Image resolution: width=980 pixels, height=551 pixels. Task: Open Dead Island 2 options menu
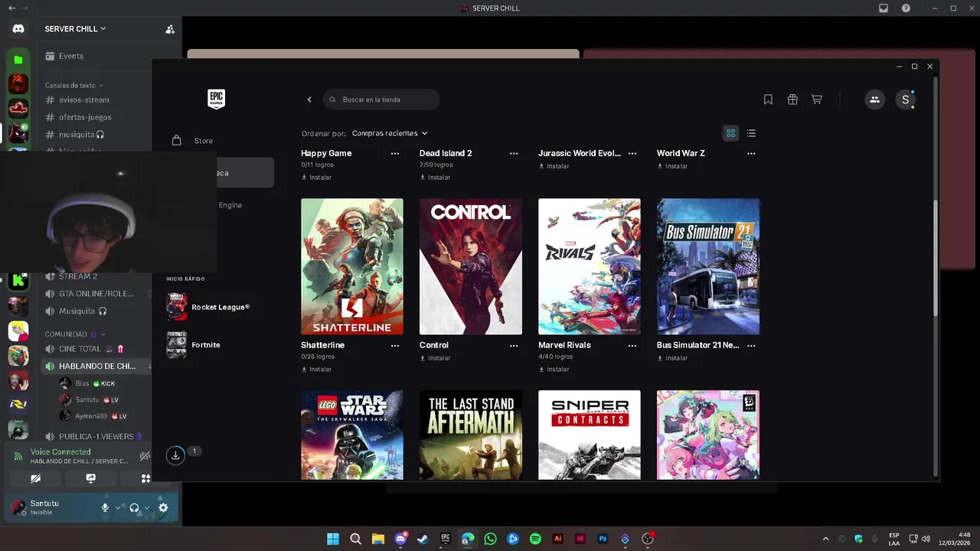click(x=514, y=154)
